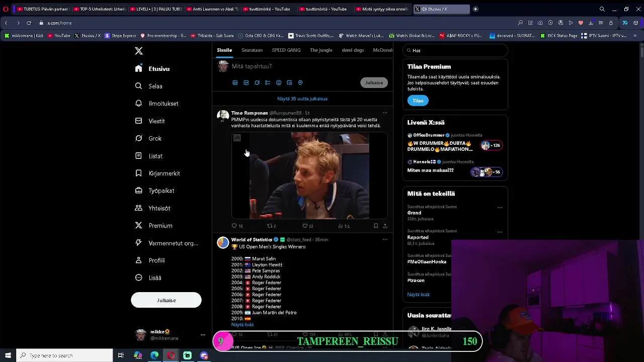Screen dimensions: 644x362
Task: Share Timo Rumpunen's post
Action: (385, 226)
